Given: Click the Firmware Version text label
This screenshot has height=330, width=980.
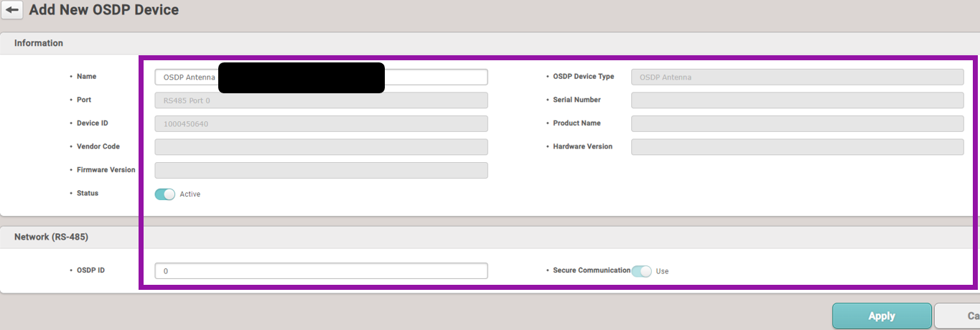Looking at the screenshot, I should [106, 170].
